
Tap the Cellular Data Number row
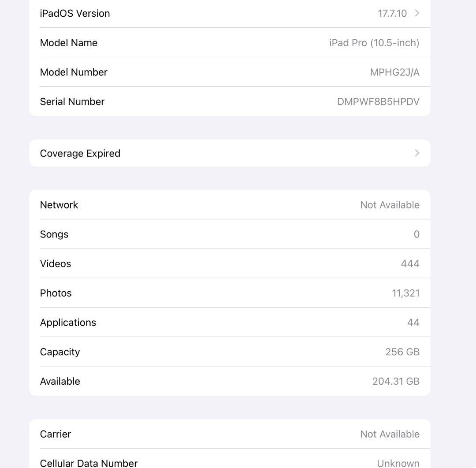click(x=229, y=463)
